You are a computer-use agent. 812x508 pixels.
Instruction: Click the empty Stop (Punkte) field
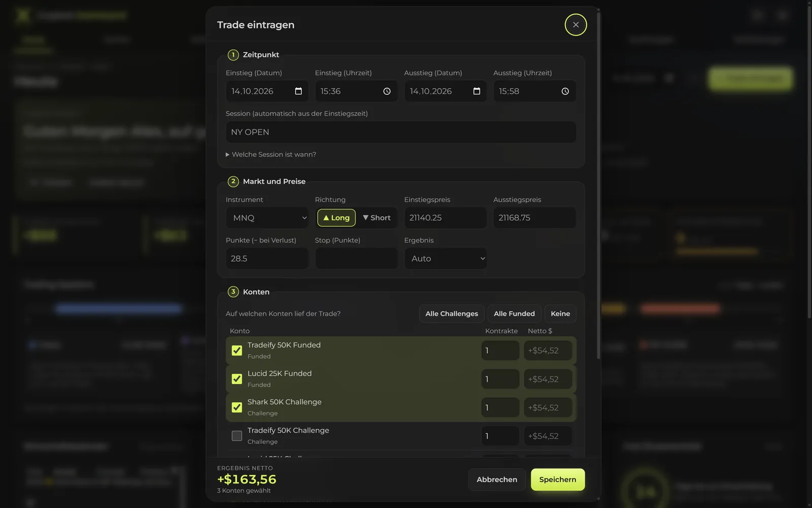click(356, 259)
